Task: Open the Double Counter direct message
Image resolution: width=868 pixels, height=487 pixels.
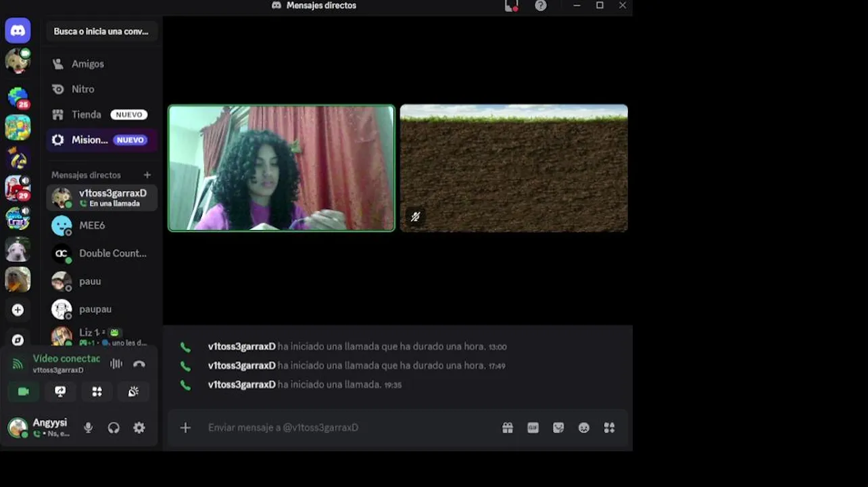Action: click(101, 253)
